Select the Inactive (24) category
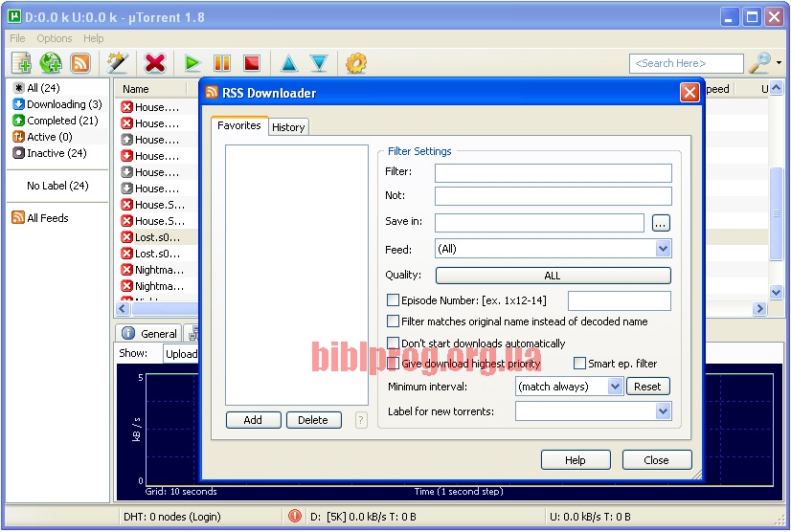This screenshot has width=791, height=532. click(50, 153)
